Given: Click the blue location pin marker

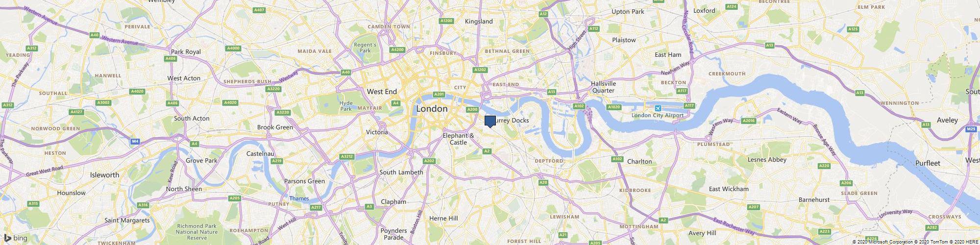Looking at the screenshot, I should 490,122.
